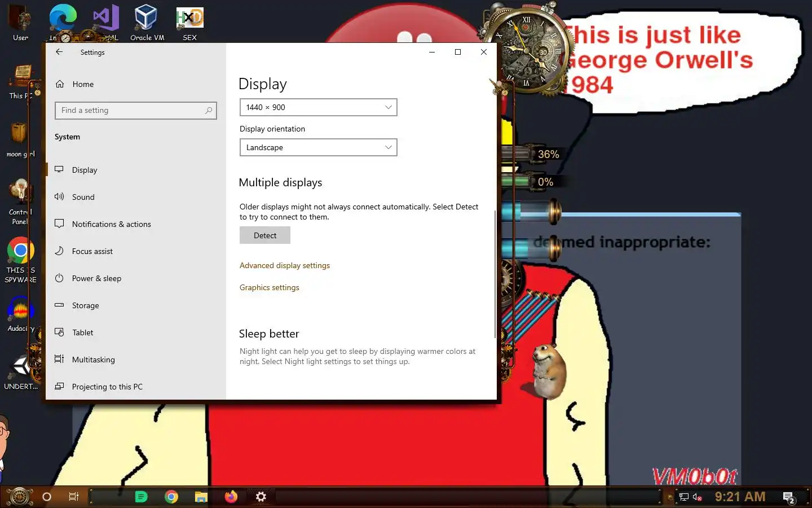
Task: Click the muted volume tray icon
Action: pyautogui.click(x=698, y=497)
